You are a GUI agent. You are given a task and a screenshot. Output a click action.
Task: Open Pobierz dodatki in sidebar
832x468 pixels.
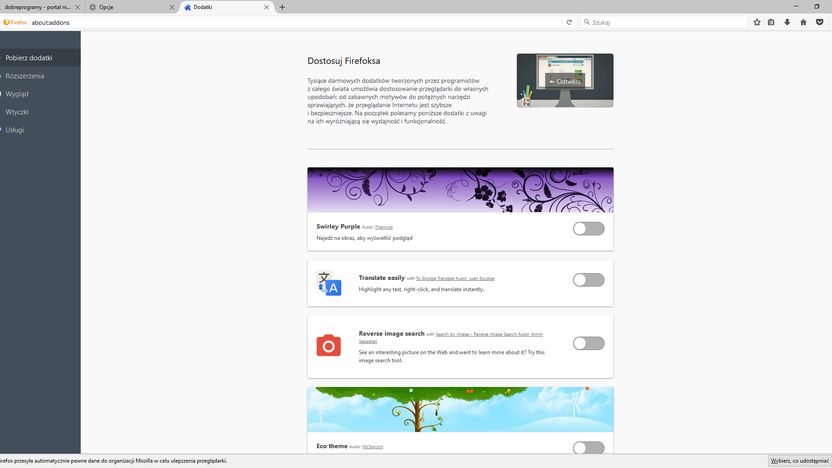click(40, 58)
